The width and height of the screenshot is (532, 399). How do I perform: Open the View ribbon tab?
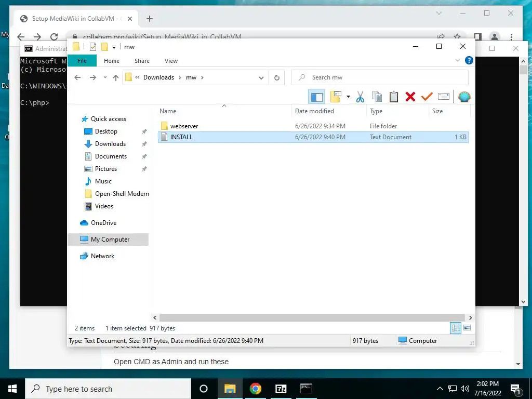point(171,61)
